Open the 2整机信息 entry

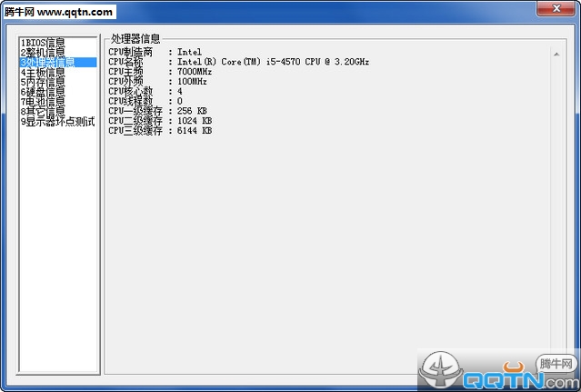point(58,52)
